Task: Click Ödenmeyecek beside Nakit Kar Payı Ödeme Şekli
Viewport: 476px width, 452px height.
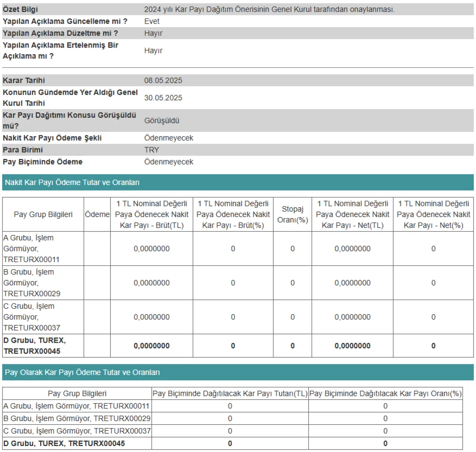Action: click(x=169, y=138)
